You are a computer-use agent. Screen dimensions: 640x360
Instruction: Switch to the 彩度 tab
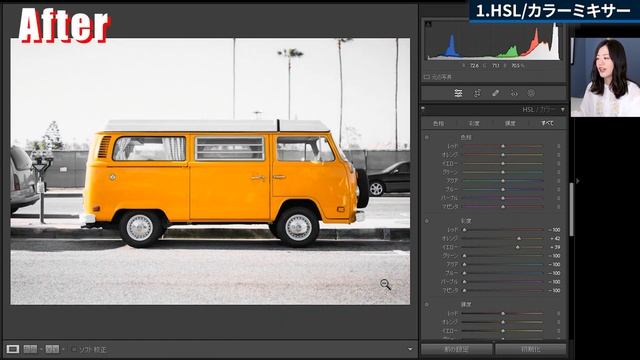tap(474, 123)
